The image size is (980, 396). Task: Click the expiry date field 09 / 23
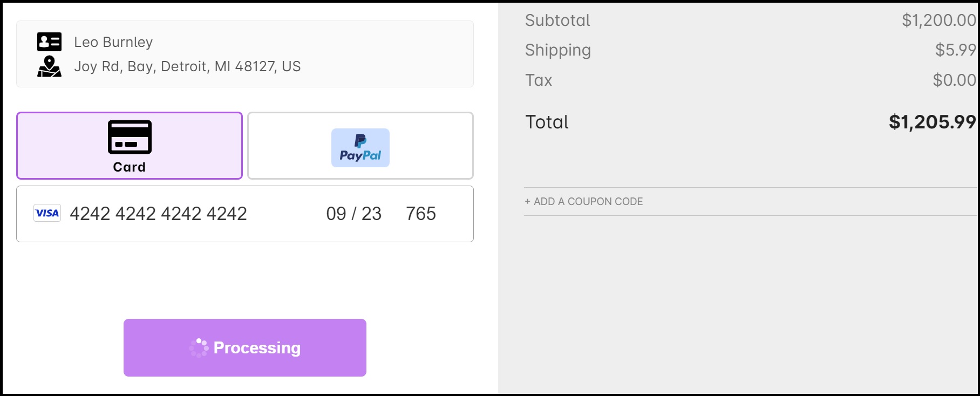click(353, 214)
